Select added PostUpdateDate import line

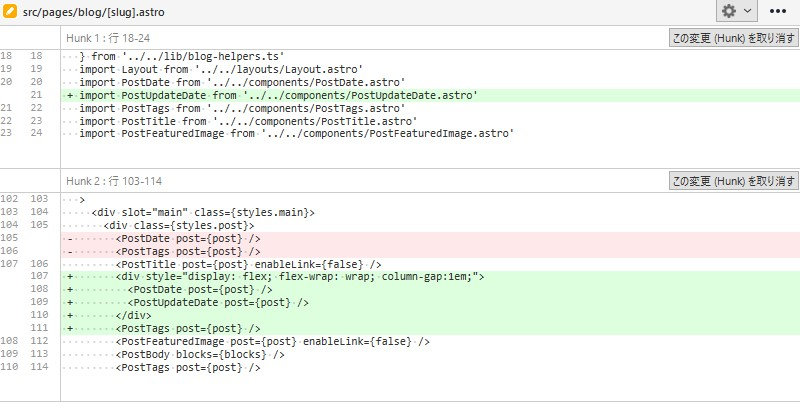[x=430, y=95]
